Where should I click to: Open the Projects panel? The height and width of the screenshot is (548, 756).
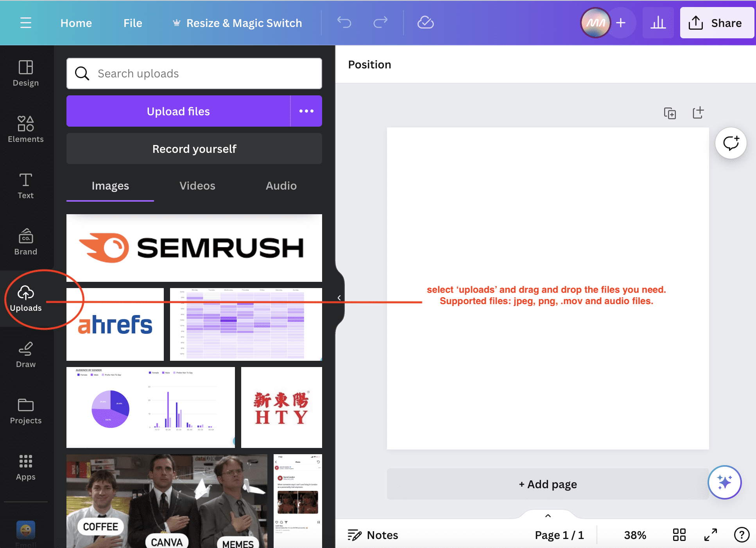[x=25, y=410]
